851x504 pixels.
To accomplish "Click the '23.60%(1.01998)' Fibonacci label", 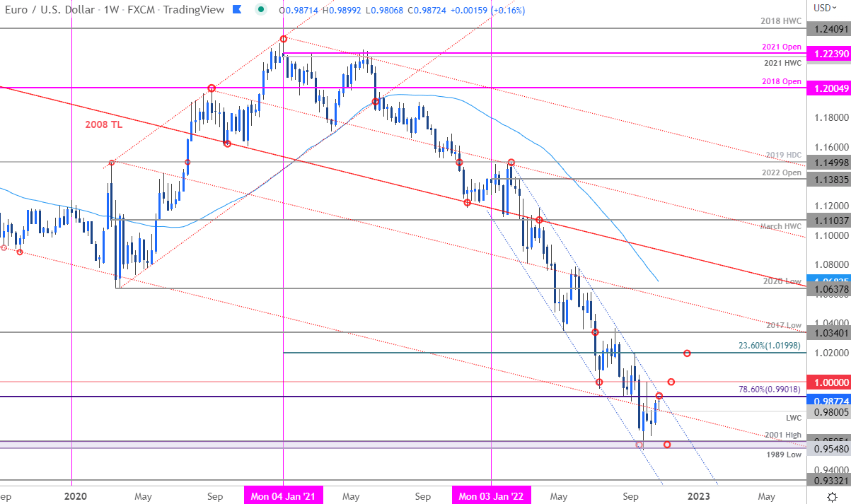I will point(768,345).
